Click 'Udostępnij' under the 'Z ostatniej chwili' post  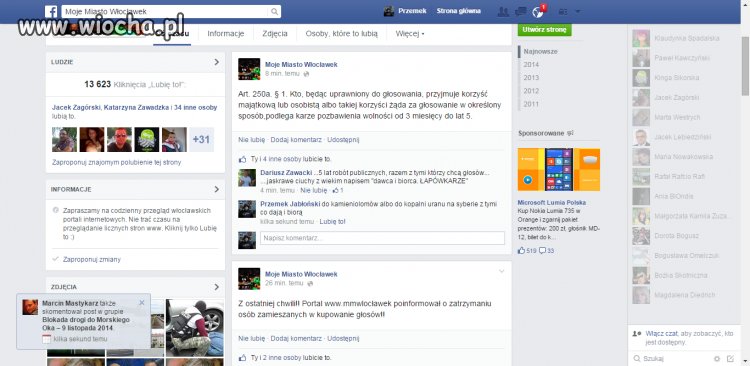point(343,338)
